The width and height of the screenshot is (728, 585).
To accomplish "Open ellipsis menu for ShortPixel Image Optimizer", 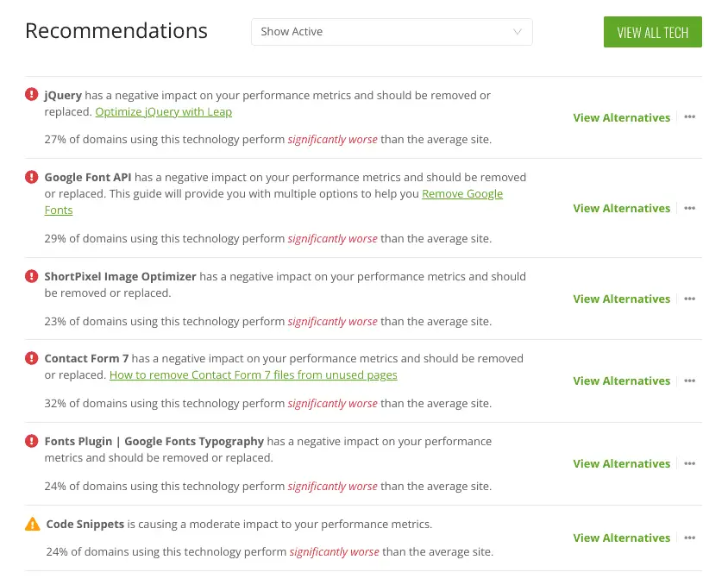I will [689, 299].
